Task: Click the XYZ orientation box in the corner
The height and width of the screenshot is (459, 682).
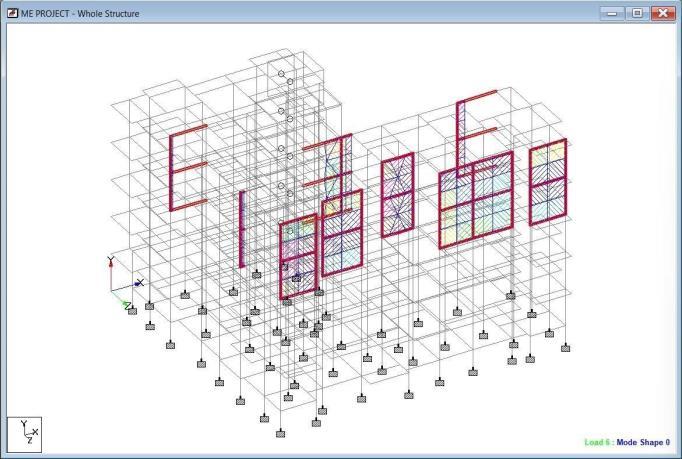Action: (x=24, y=435)
